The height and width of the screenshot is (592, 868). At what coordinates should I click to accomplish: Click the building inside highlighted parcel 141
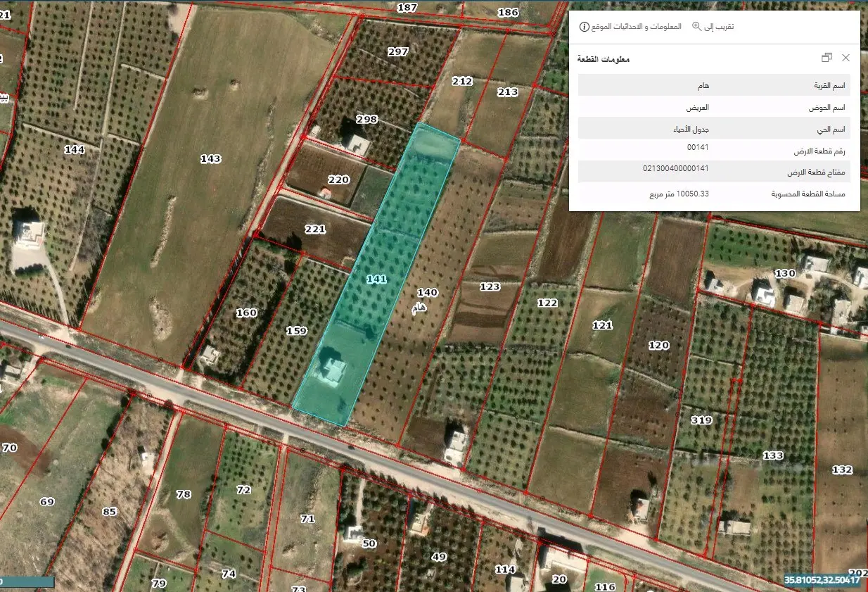[331, 370]
